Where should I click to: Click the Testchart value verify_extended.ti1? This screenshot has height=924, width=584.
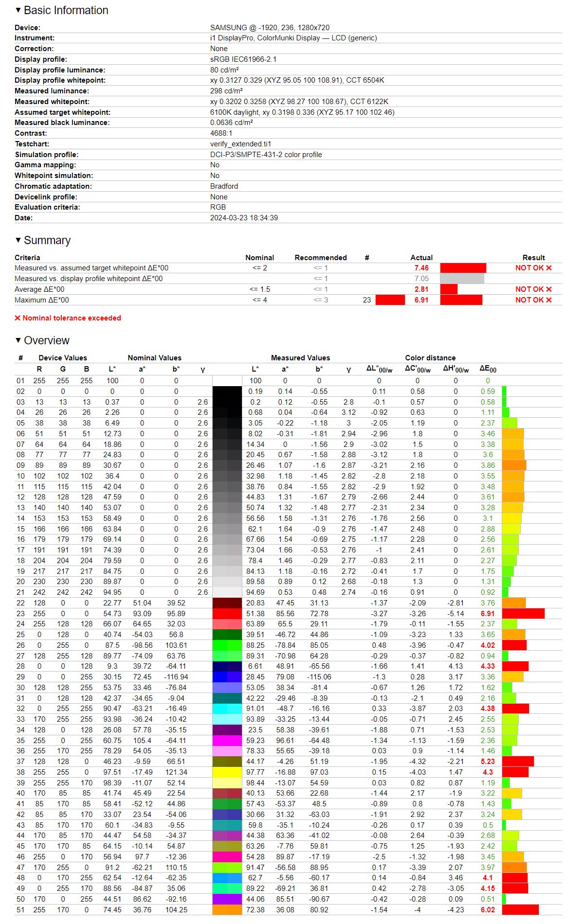click(x=241, y=144)
